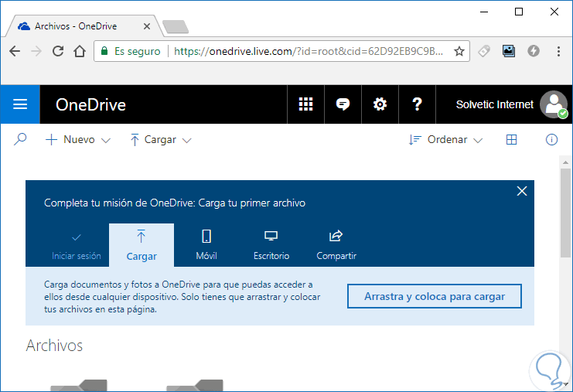This screenshot has width=573, height=392.
Task: Go back to previous browser page
Action: pos(15,51)
